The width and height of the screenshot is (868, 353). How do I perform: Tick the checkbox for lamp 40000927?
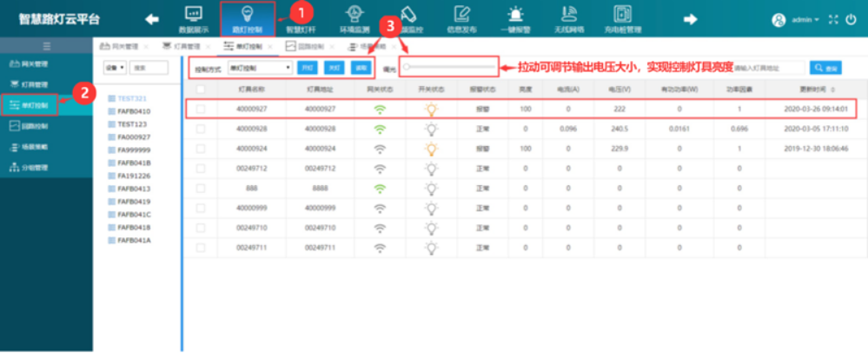click(201, 110)
